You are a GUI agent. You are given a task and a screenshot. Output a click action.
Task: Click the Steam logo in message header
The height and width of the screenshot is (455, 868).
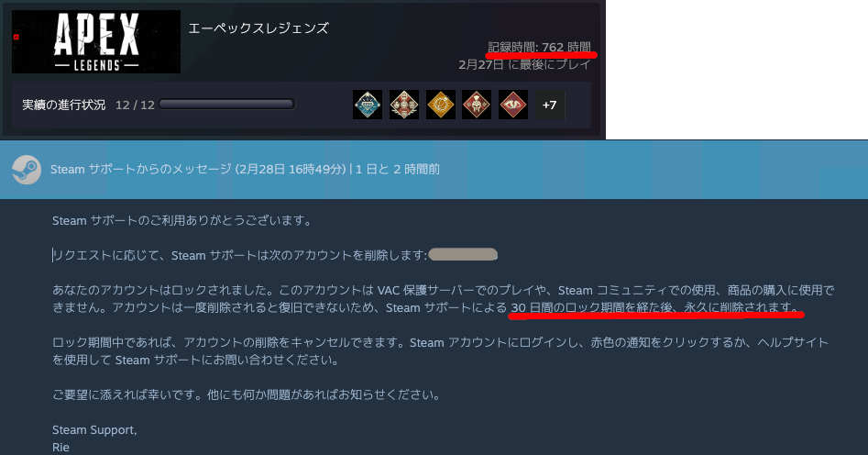coord(27,169)
